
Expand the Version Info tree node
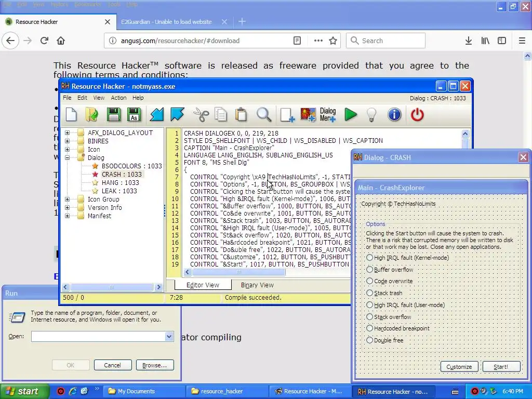click(67, 207)
